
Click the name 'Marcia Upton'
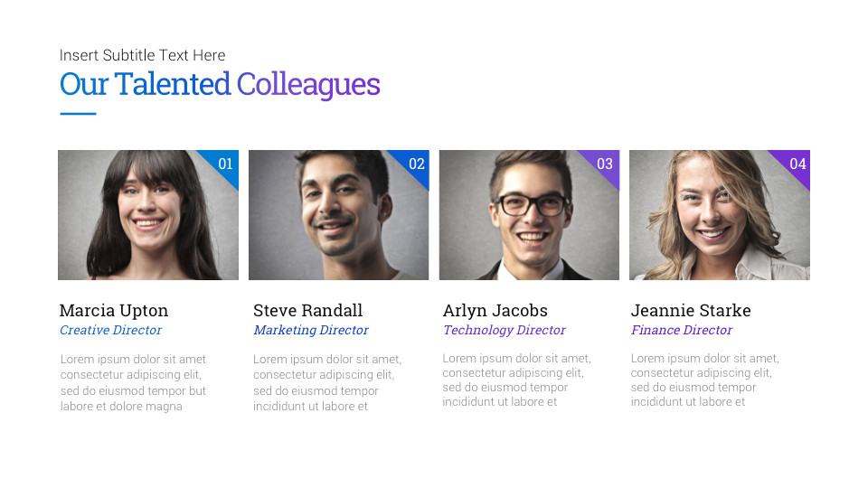114,311
